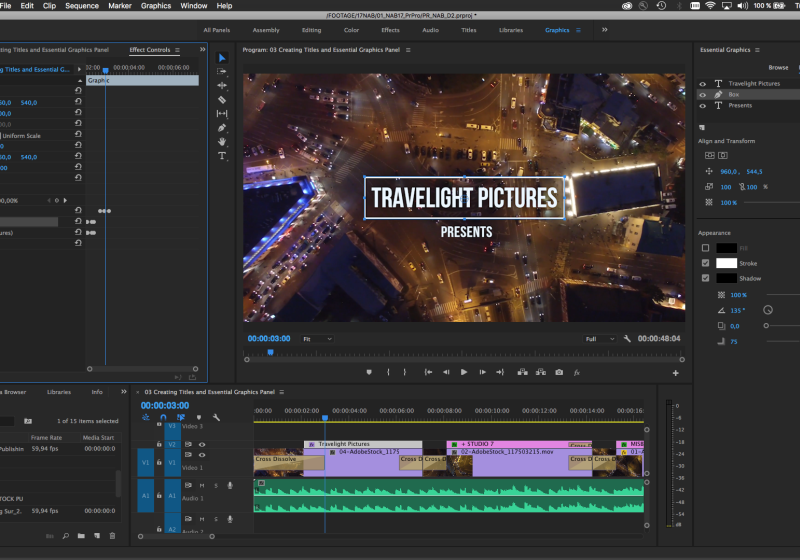
Task: Open the Shadow color swatch
Action: tap(727, 278)
